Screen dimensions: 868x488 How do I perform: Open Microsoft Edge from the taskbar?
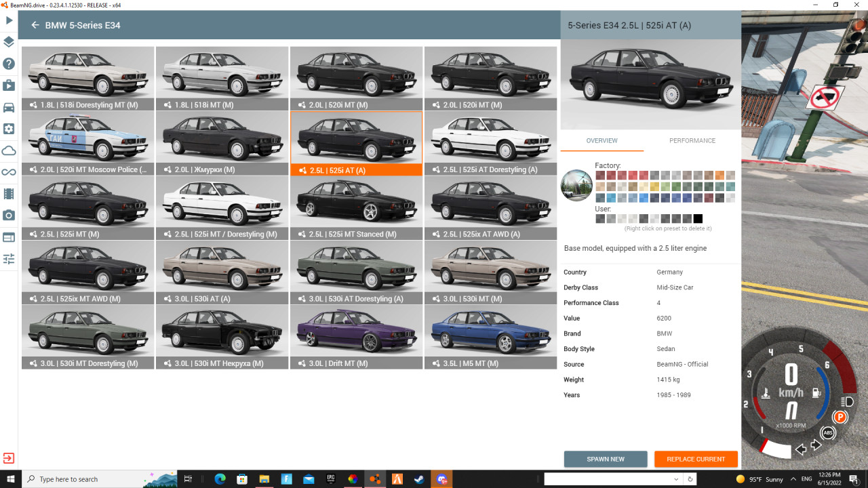[220, 479]
